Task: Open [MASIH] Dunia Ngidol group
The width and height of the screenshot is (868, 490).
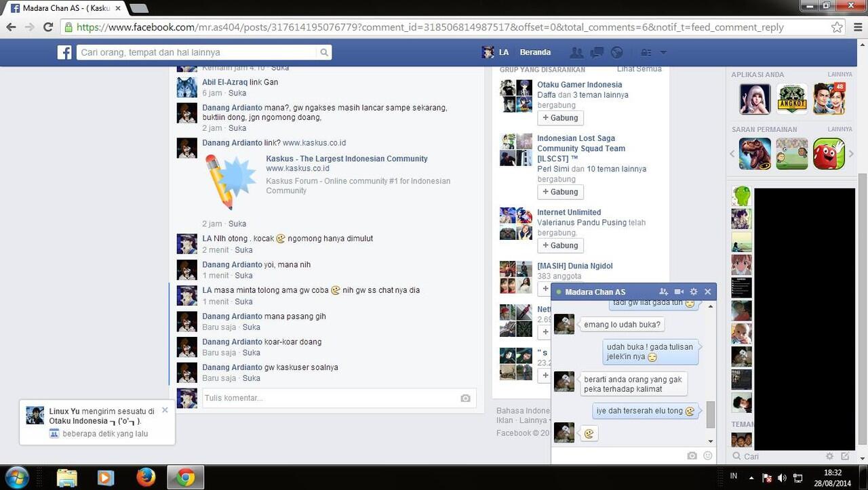Action: point(574,266)
